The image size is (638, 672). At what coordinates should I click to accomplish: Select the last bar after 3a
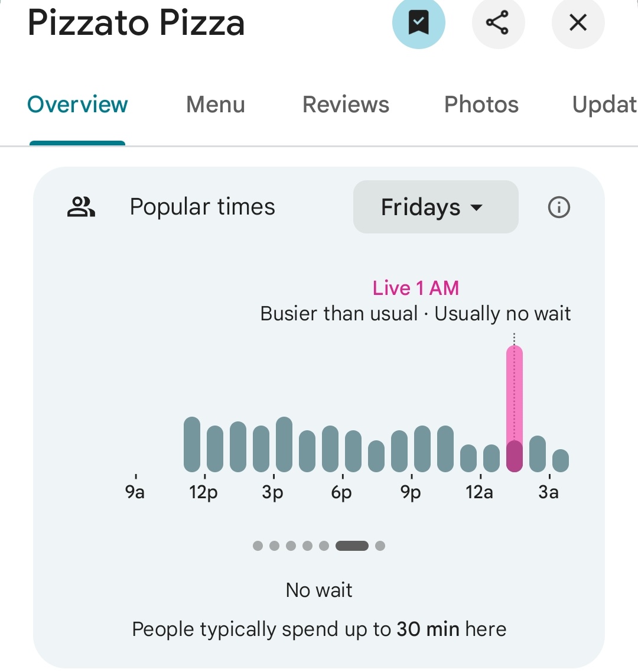(x=561, y=460)
